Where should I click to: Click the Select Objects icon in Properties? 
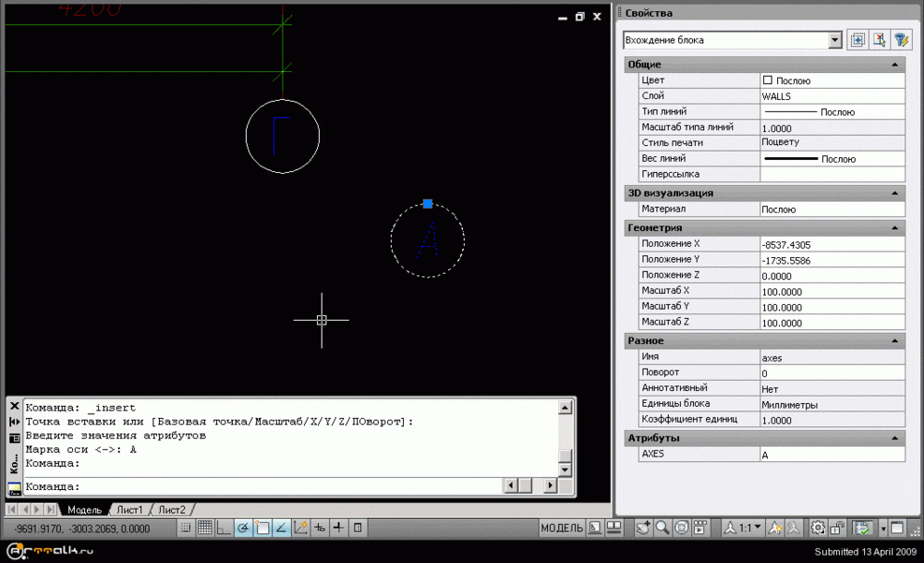(880, 40)
